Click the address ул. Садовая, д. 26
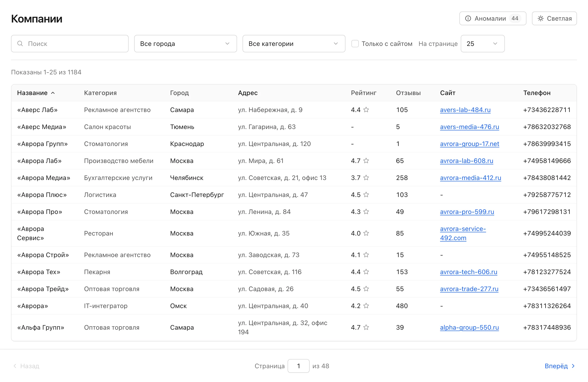The width and height of the screenshot is (588, 382). click(x=266, y=289)
